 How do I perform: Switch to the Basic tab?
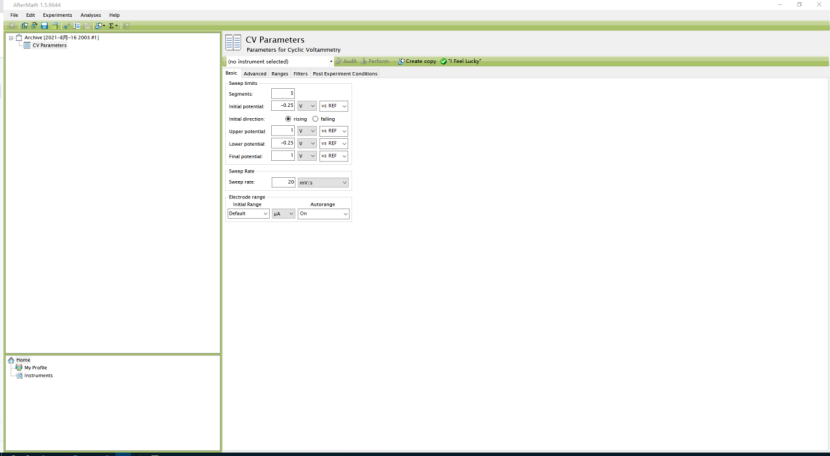[x=231, y=73]
